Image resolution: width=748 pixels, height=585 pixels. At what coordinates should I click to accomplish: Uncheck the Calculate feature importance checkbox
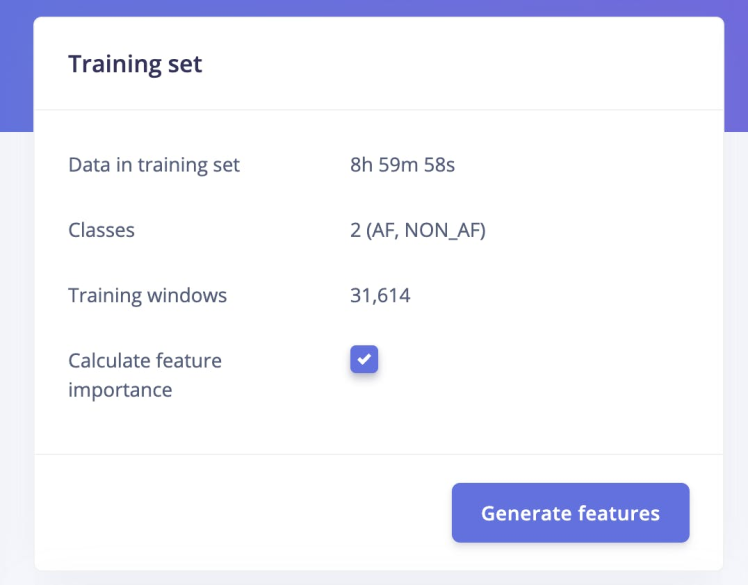[364, 359]
